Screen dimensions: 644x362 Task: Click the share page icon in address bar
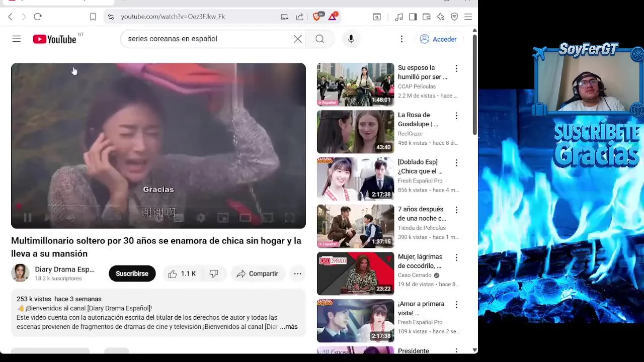click(x=300, y=17)
